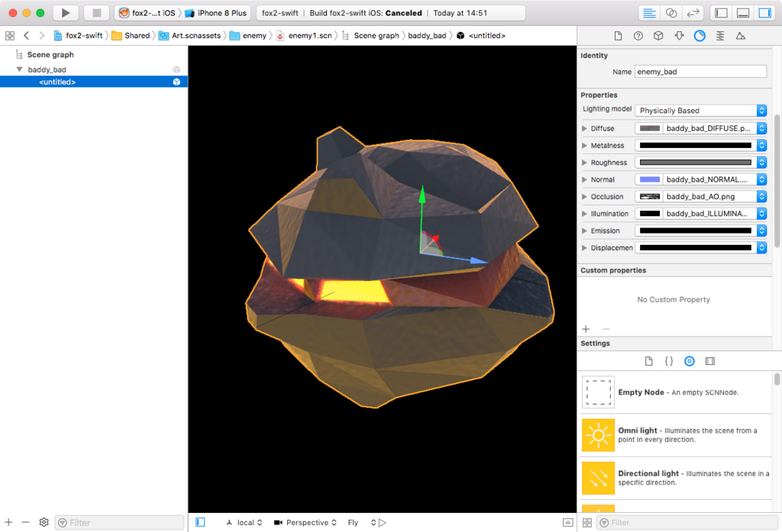Toggle the inspectors panel
This screenshot has height=532, width=782.
pos(765,13)
